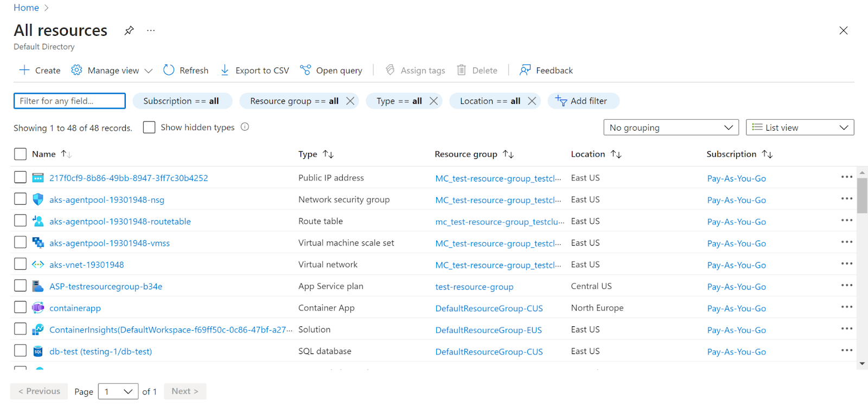This screenshot has width=868, height=413.
Task: Open the aks-agentpool-19301948-nsg resource
Action: point(106,200)
